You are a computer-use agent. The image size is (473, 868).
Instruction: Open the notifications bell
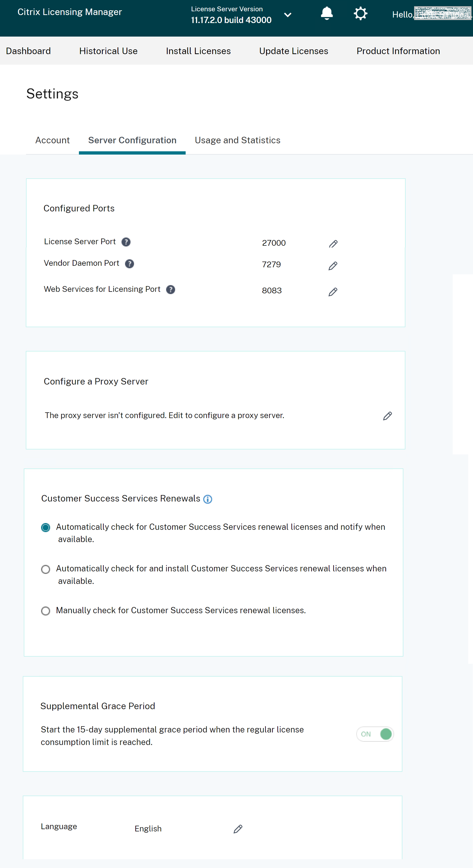(326, 14)
